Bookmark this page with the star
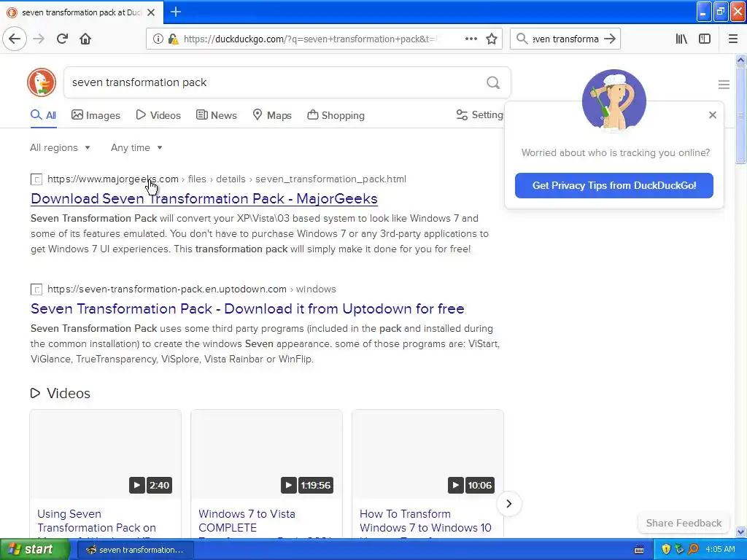Image resolution: width=747 pixels, height=560 pixels. click(x=492, y=39)
